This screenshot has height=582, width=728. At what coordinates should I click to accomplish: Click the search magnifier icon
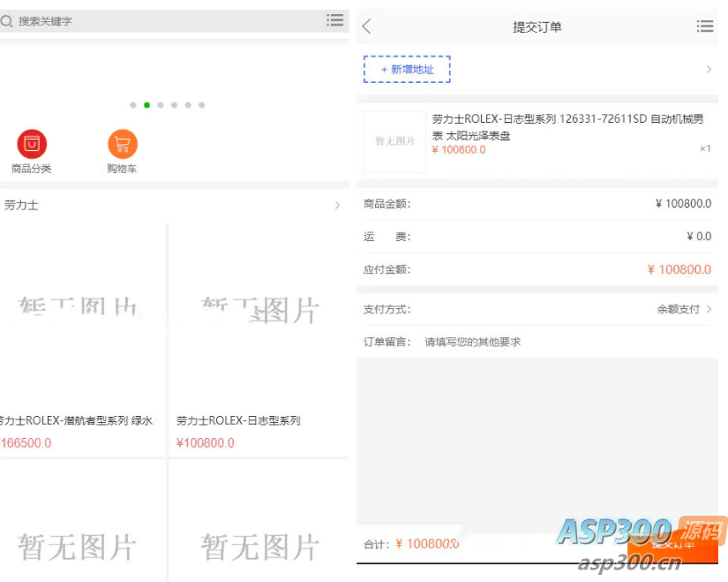(7, 20)
